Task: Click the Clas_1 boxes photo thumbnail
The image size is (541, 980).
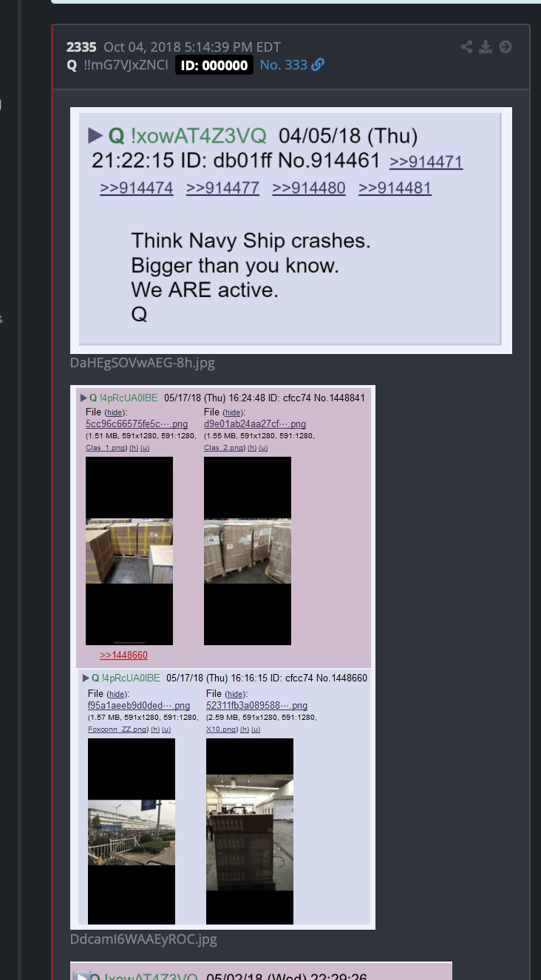Action: click(x=129, y=551)
